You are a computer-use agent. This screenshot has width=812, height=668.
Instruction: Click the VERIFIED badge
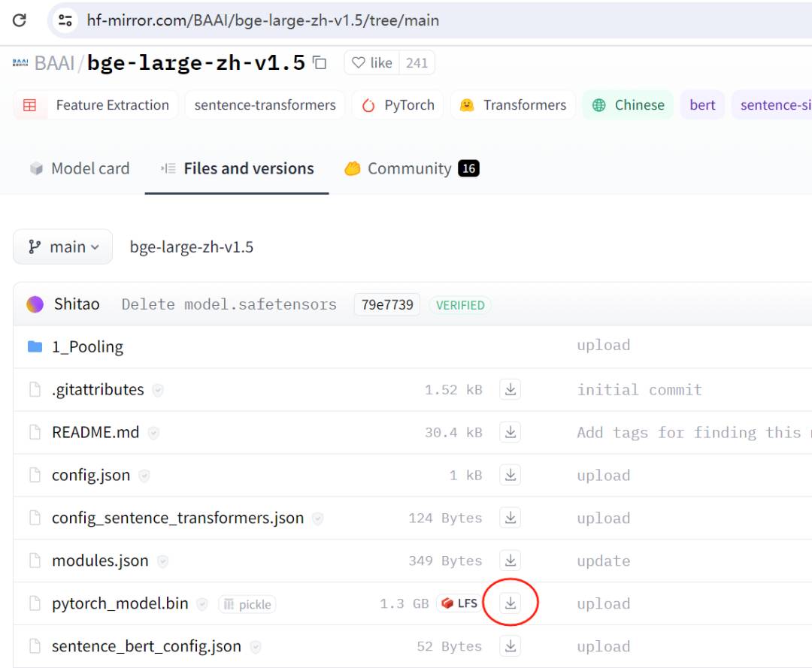pos(460,305)
